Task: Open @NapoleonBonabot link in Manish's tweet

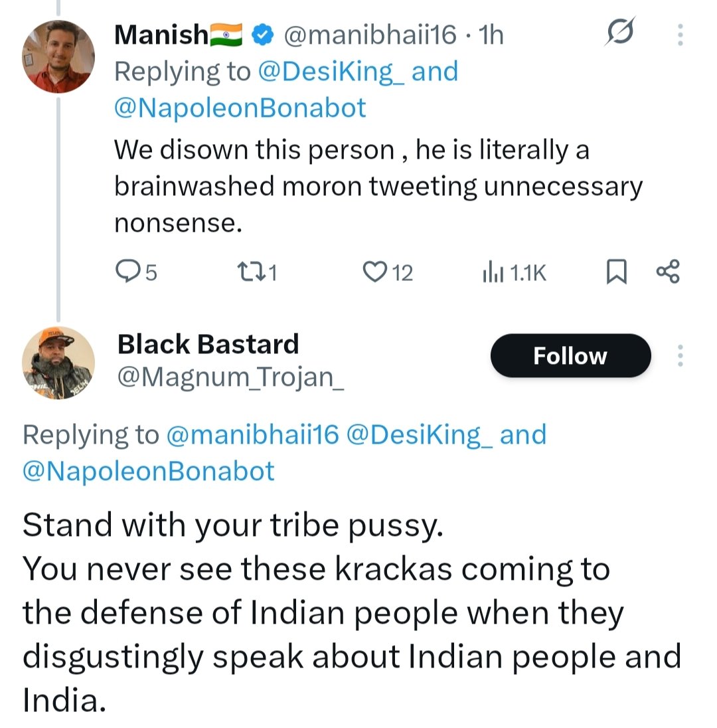Action: pos(240,108)
